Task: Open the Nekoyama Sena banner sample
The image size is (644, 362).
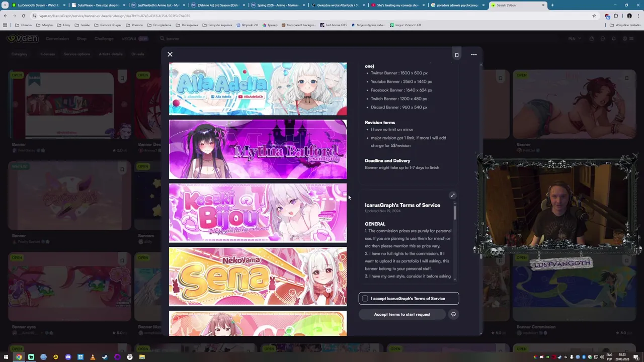Action: (x=258, y=276)
